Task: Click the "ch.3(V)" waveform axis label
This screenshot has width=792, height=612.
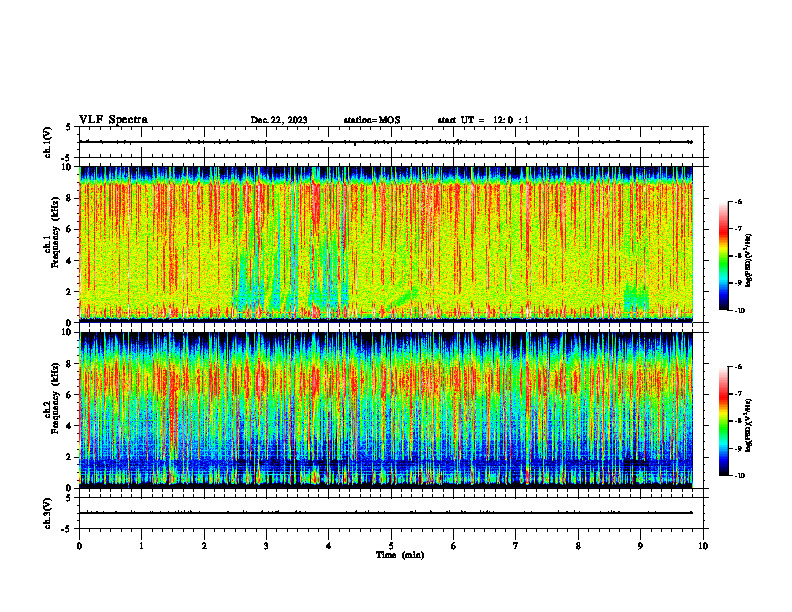Action: tap(48, 513)
